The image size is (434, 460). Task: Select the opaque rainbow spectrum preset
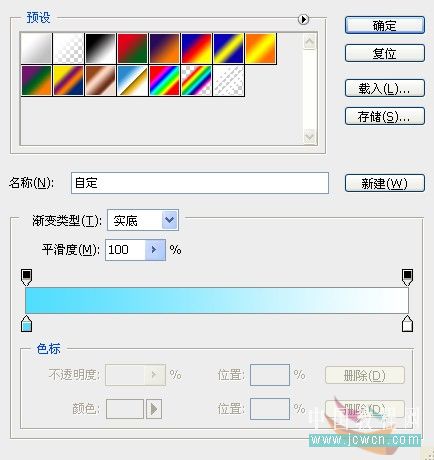click(x=164, y=80)
